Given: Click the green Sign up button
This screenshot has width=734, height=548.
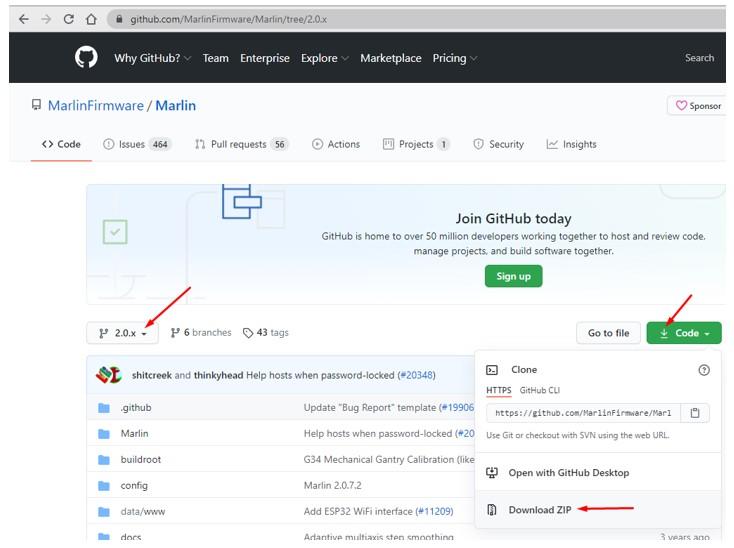Looking at the screenshot, I should coord(514,276).
